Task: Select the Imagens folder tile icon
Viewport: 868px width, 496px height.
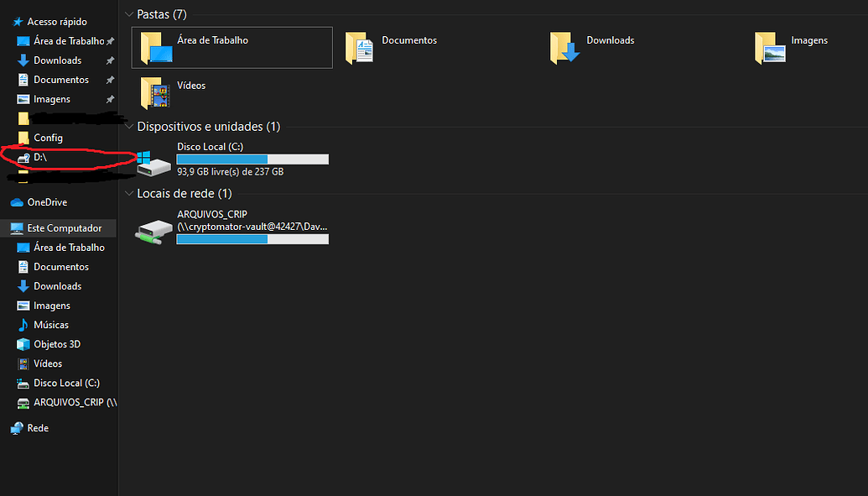Action: 770,48
